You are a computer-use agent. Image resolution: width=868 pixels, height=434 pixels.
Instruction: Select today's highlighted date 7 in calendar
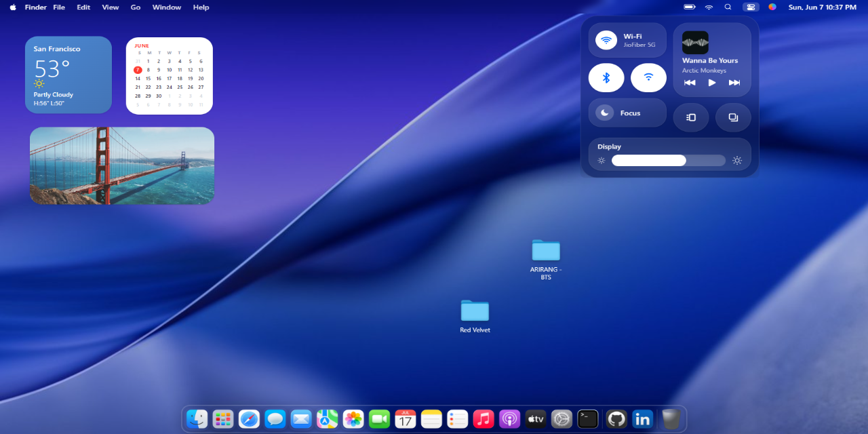click(x=138, y=69)
